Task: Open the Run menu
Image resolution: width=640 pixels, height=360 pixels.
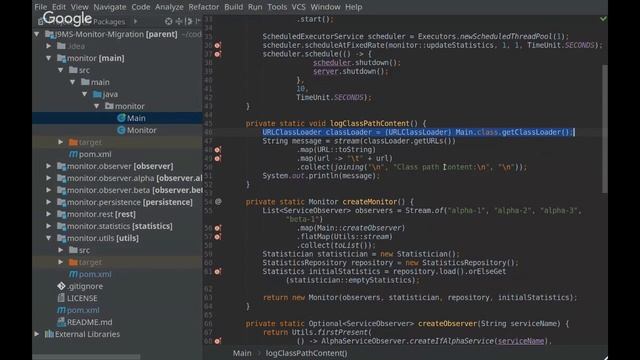Action: click(x=255, y=7)
